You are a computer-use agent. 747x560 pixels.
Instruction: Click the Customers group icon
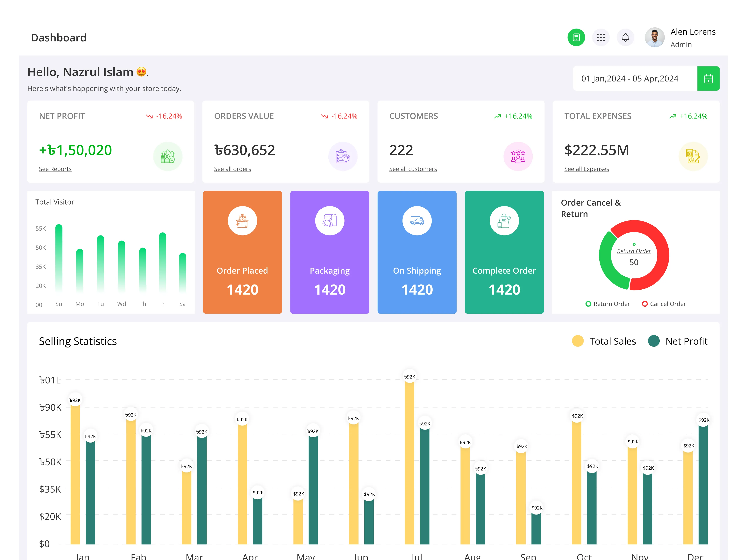[x=518, y=156]
